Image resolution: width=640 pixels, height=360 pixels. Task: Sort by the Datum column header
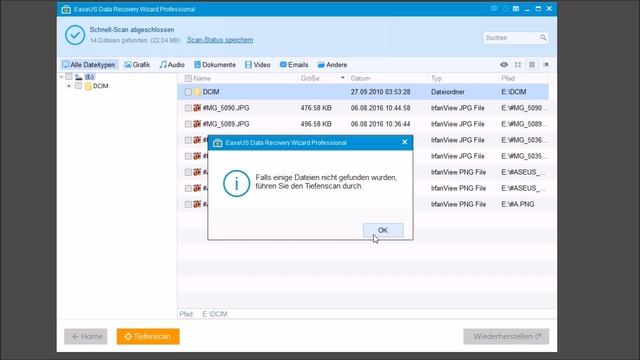pyautogui.click(x=360, y=78)
